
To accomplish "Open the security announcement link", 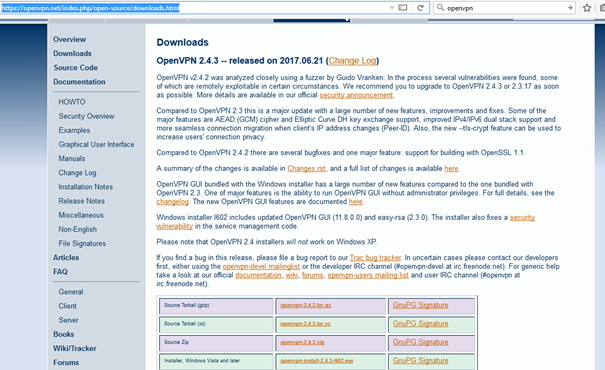I will pyautogui.click(x=356, y=95).
